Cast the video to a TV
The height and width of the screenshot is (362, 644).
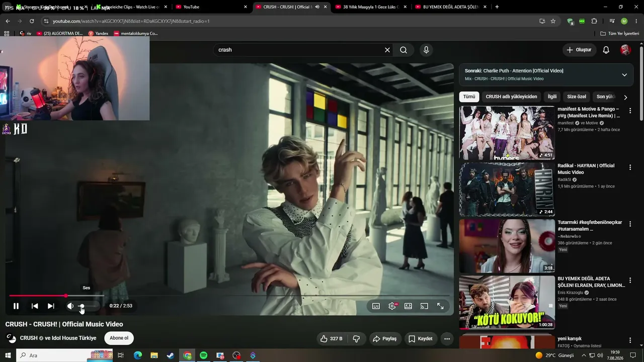point(424,306)
